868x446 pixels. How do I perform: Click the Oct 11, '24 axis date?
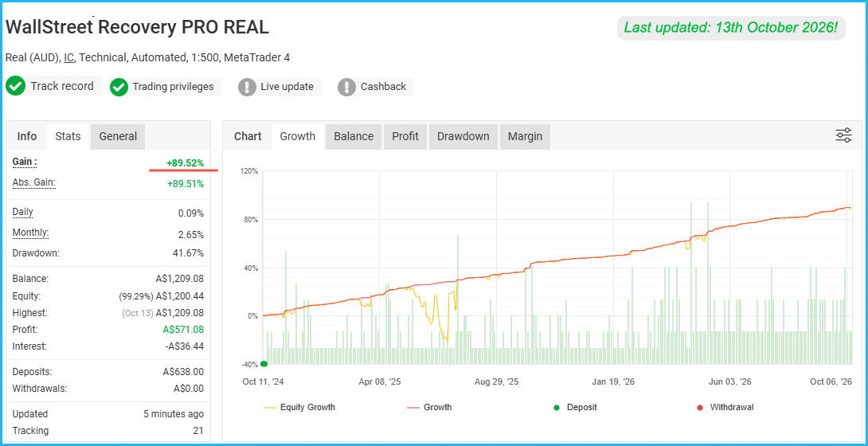click(x=264, y=381)
